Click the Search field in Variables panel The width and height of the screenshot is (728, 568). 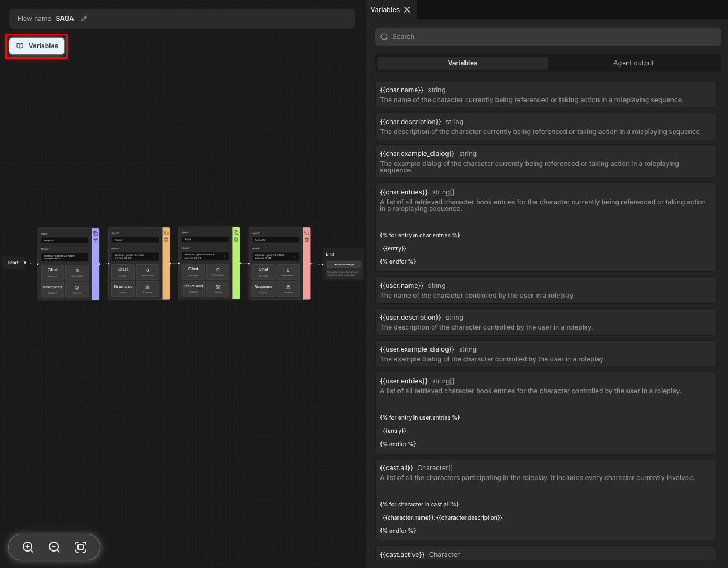click(x=548, y=37)
